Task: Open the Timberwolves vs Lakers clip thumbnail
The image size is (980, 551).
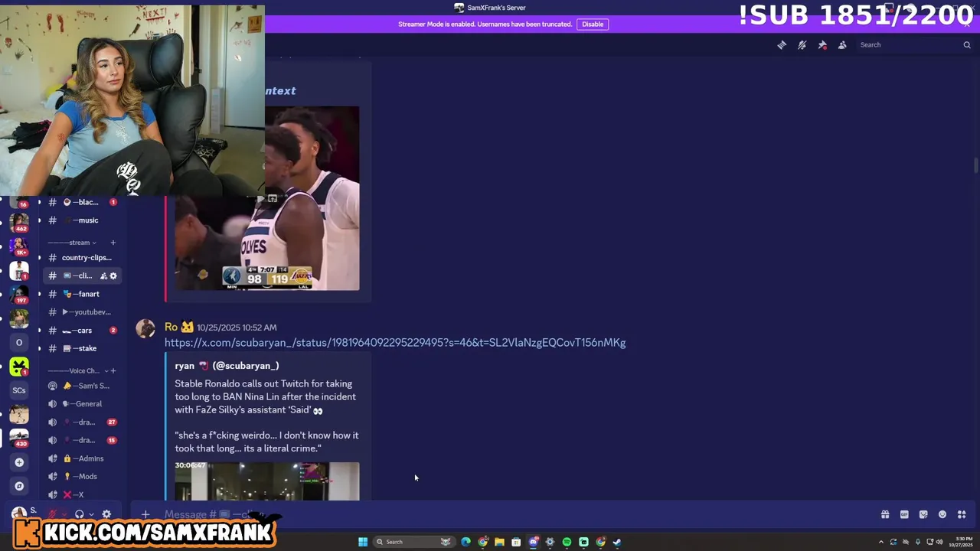Action: point(267,198)
